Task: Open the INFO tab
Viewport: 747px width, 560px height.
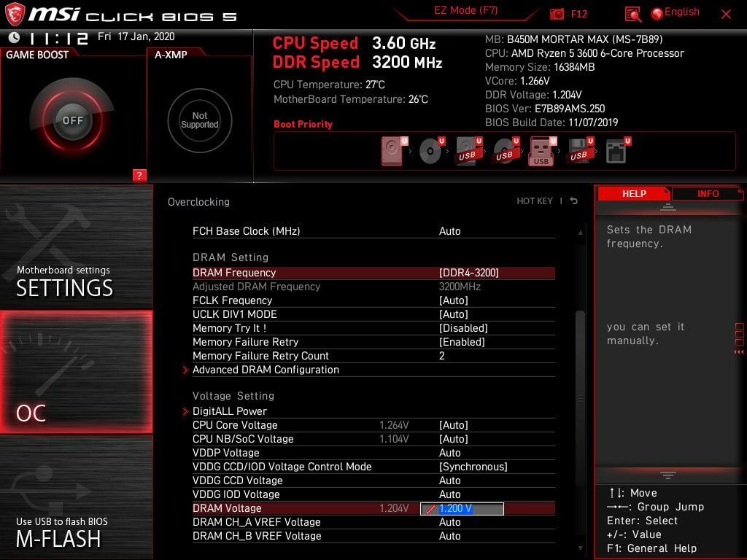Action: tap(707, 193)
